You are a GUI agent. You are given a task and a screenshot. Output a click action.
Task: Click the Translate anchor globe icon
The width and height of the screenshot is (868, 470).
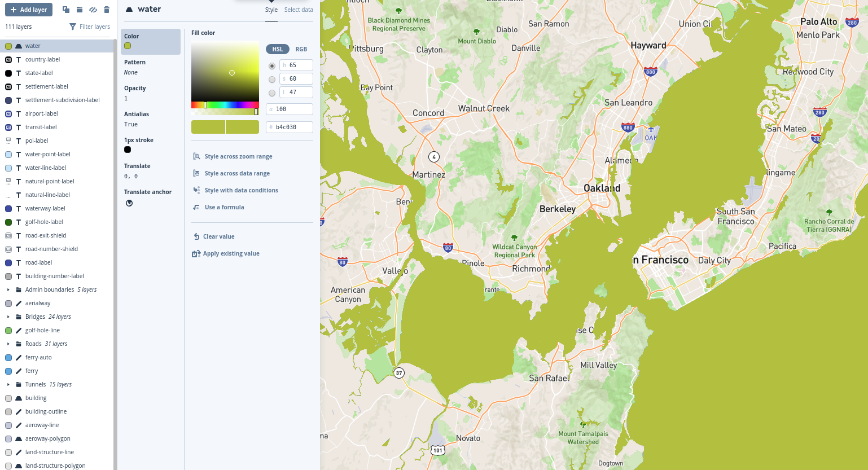[129, 203]
